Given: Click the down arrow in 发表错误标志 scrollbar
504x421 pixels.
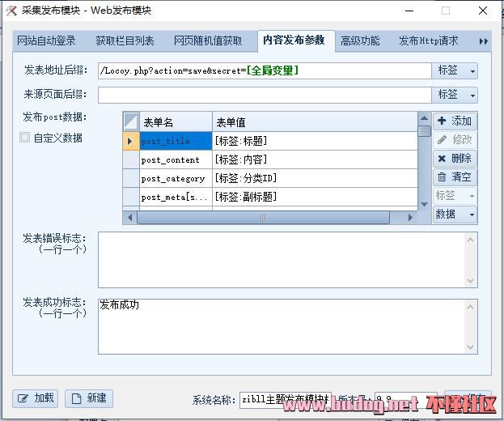Looking at the screenshot, I should (470, 281).
